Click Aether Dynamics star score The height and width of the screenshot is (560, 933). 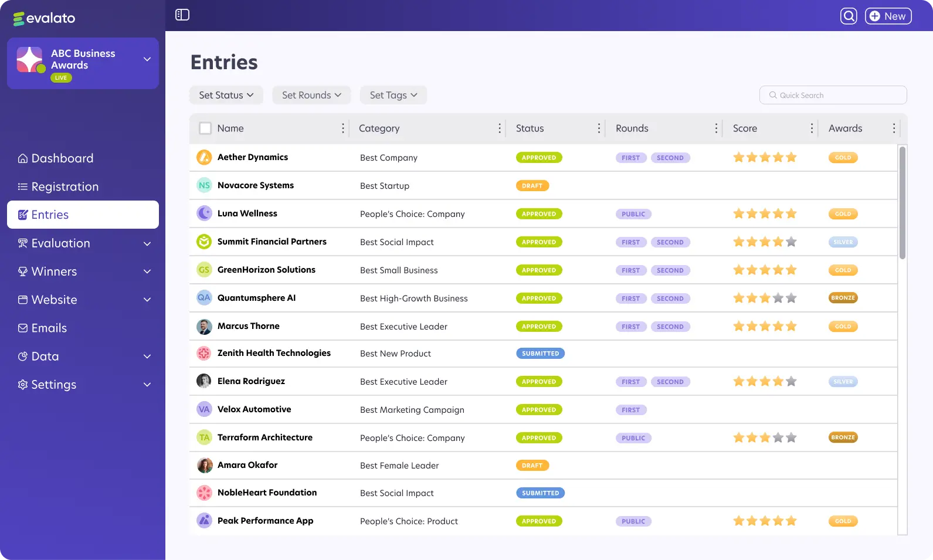click(x=765, y=157)
